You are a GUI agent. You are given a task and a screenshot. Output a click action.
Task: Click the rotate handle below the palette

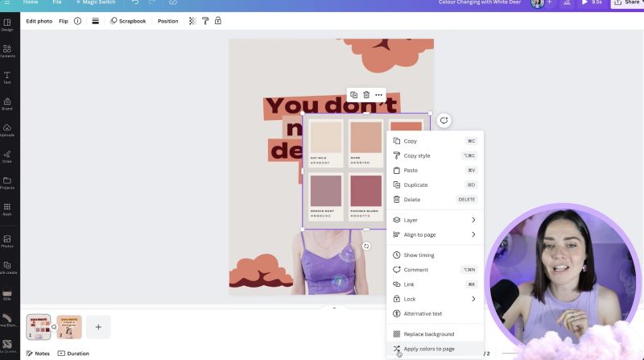[366, 246]
